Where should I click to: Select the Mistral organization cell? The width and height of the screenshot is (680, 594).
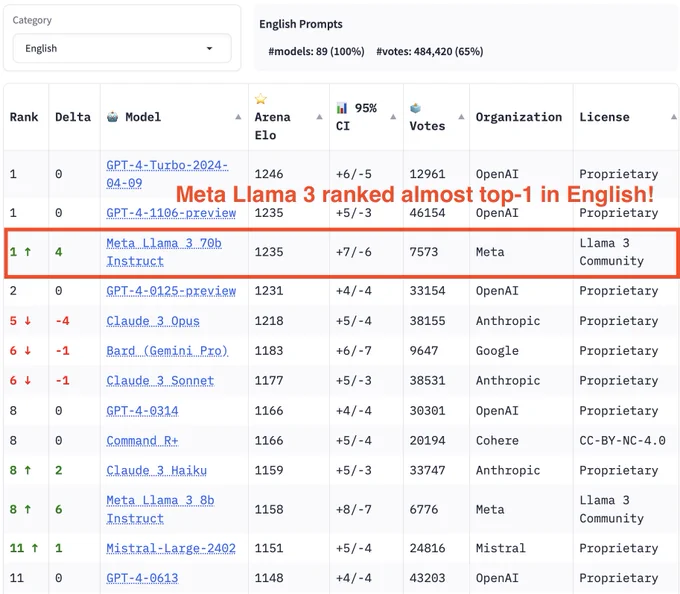500,548
